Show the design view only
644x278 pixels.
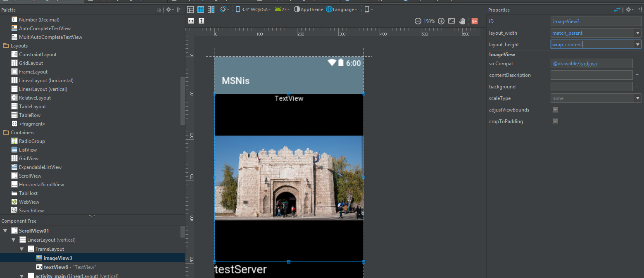tap(190, 10)
